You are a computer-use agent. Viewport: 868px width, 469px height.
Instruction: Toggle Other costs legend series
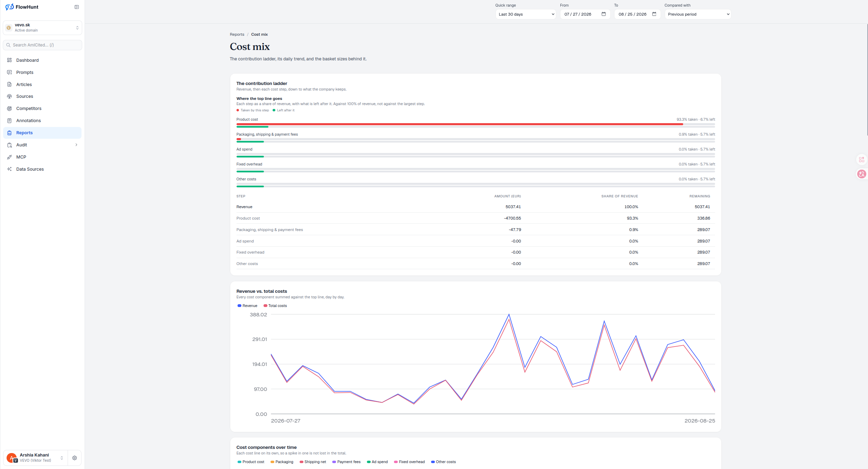[x=444, y=462]
